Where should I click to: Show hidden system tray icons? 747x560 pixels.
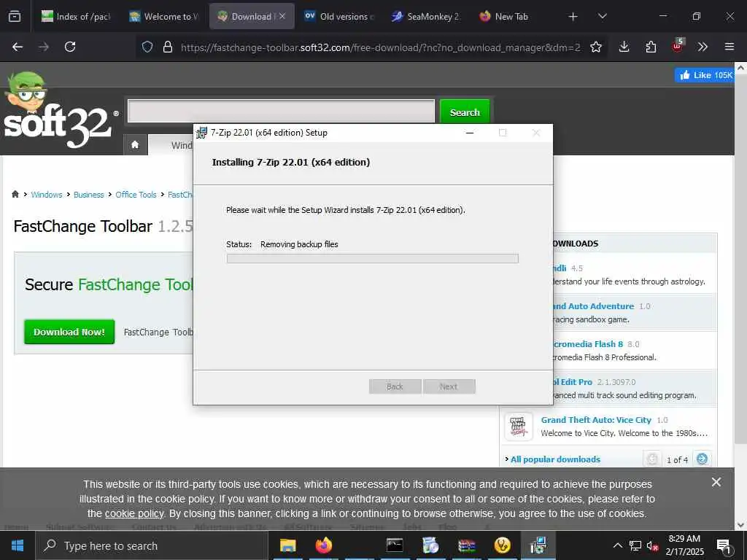[617, 545]
